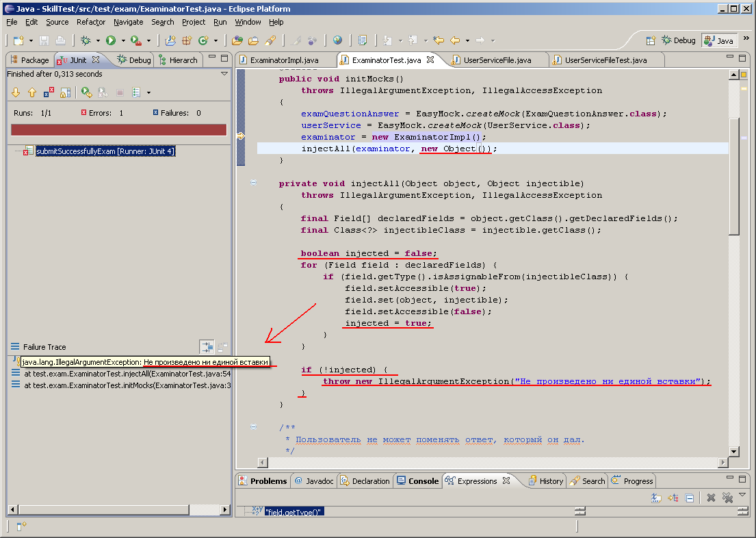Viewport: 756px width, 538px height.
Task: Open the Expressions view chevron menu
Action: pyautogui.click(x=742, y=496)
